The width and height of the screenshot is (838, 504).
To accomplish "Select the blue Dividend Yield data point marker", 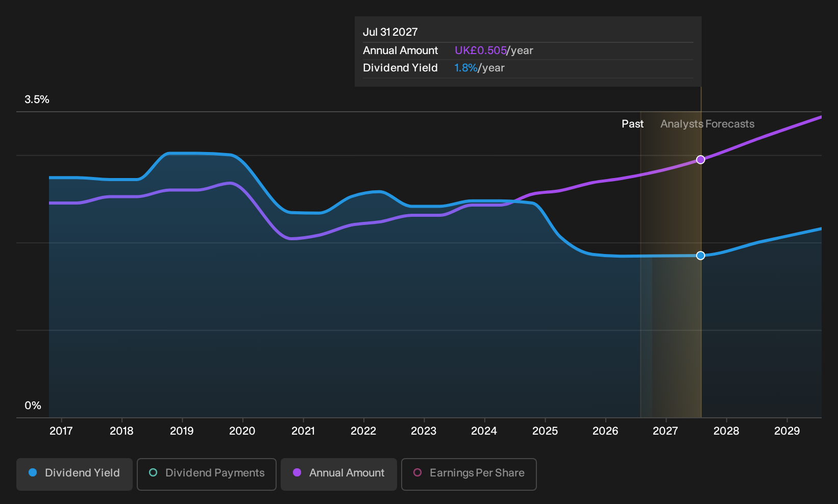I will (x=701, y=256).
